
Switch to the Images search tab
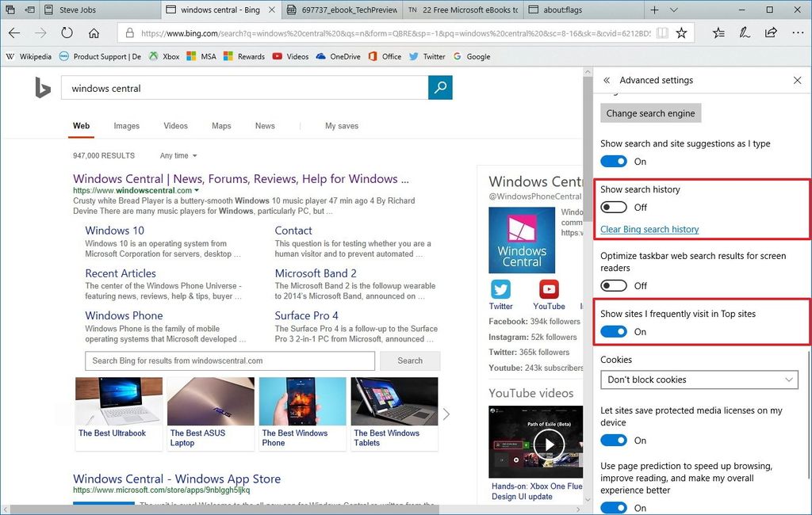pyautogui.click(x=127, y=126)
